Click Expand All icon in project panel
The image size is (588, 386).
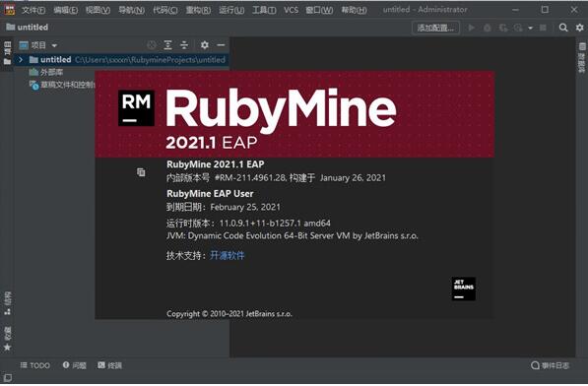(x=168, y=45)
